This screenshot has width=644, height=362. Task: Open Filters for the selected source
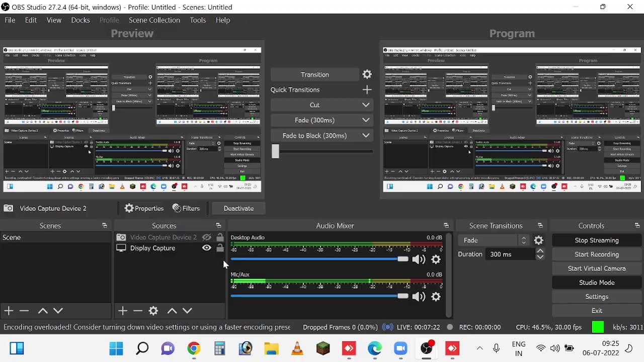pyautogui.click(x=186, y=208)
